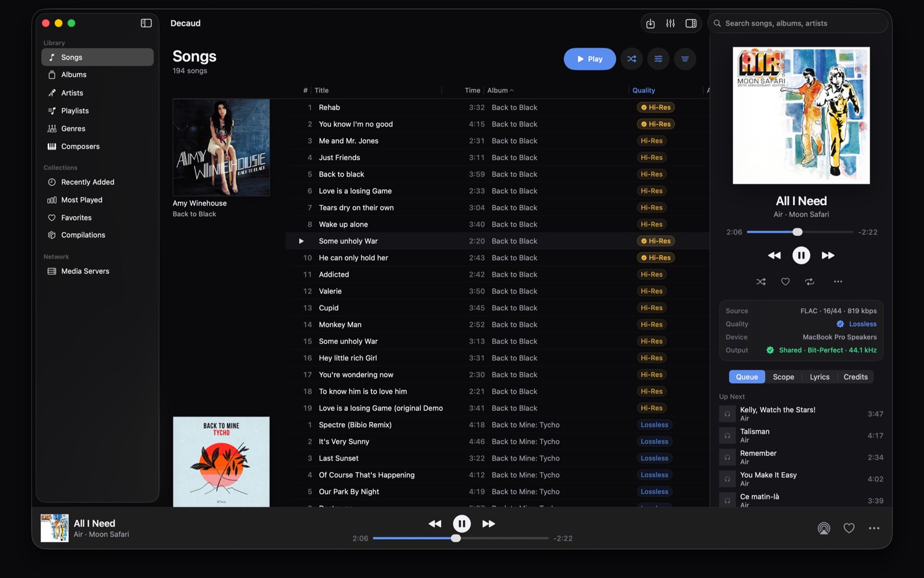Start playback with the blue Play button
Viewport: 924px width, 578px height.
(590, 59)
